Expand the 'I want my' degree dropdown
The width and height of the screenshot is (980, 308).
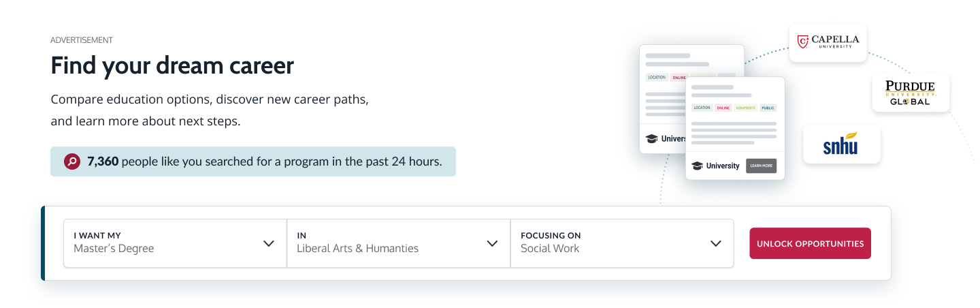coord(175,243)
